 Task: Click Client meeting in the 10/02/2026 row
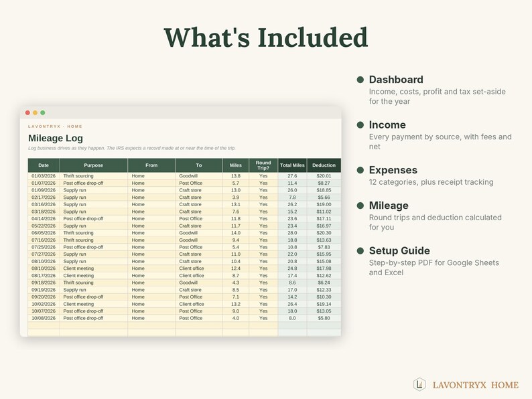78,304
